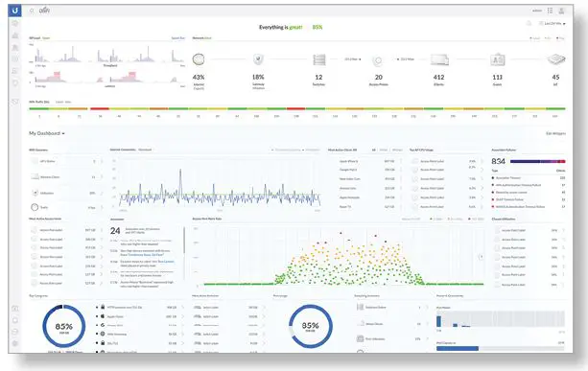Expand HTTP protocol over TLS category chevron
Image resolution: width=588 pixels, height=371 pixels.
(182, 307)
